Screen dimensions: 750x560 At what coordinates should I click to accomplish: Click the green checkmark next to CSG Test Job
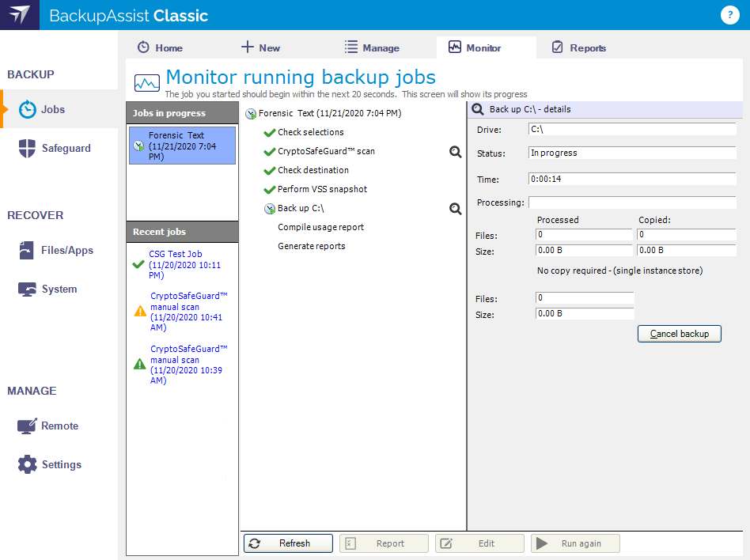click(138, 264)
